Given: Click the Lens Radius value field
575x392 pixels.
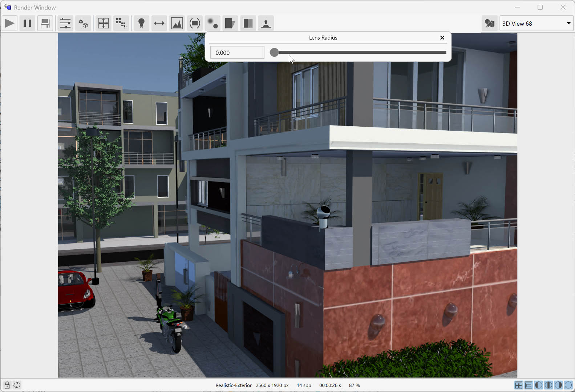Looking at the screenshot, I should pyautogui.click(x=237, y=53).
